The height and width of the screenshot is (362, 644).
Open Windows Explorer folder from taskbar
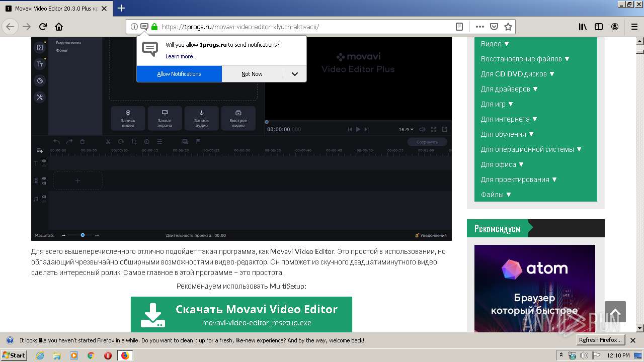pos(56,355)
